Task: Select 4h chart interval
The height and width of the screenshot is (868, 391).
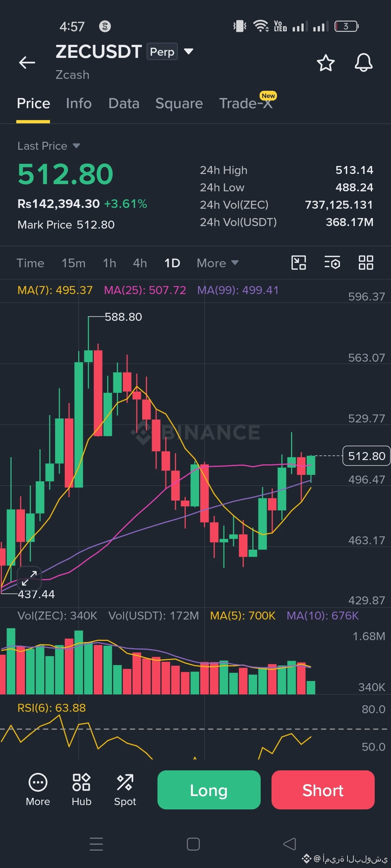Action: [140, 263]
